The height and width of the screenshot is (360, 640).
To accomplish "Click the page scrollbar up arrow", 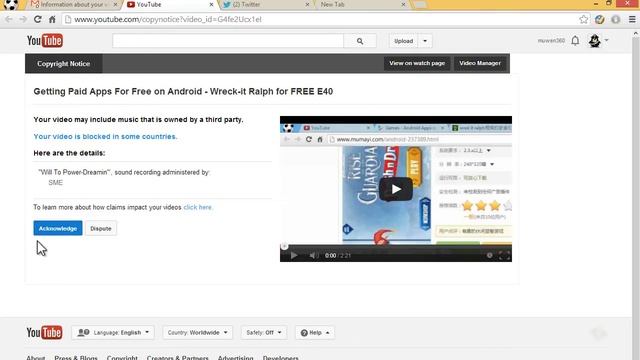I will click(x=636, y=33).
